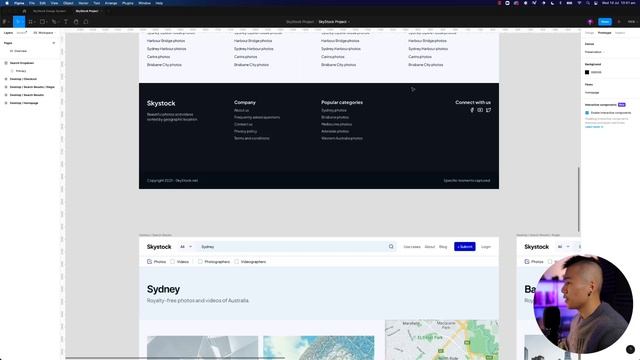Switch to the SkyStock Project file tab

(x=87, y=11)
